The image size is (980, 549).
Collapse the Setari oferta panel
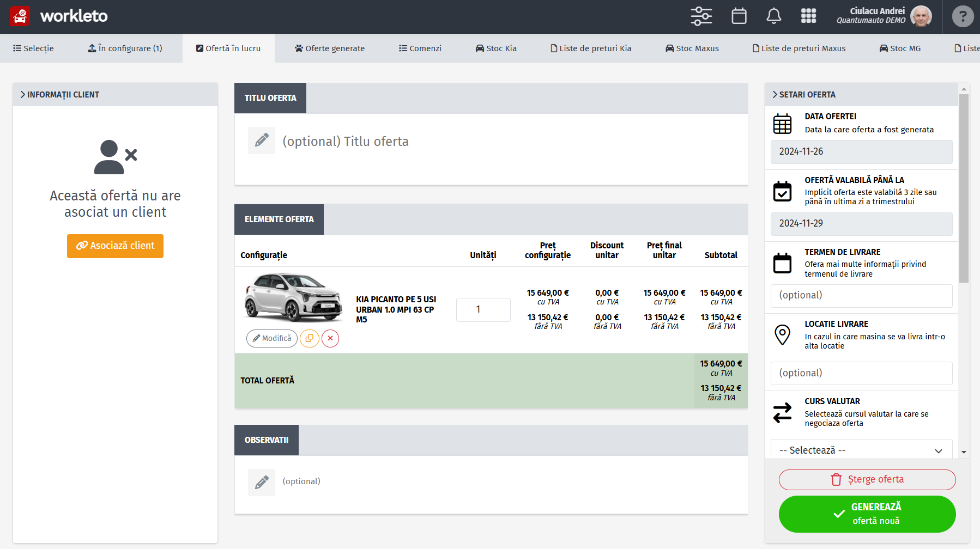coord(861,95)
